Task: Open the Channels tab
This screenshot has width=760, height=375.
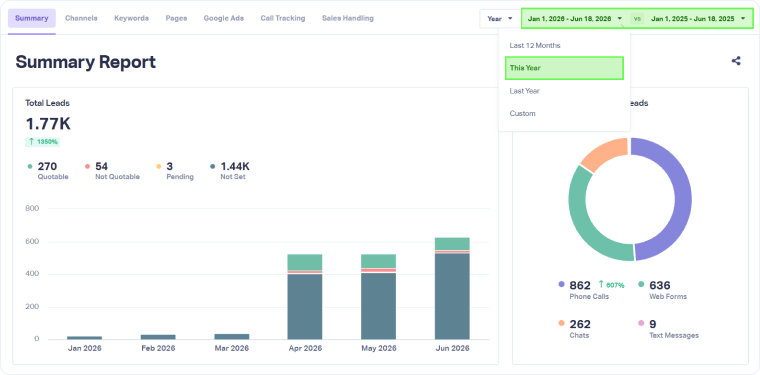Action: (81, 18)
